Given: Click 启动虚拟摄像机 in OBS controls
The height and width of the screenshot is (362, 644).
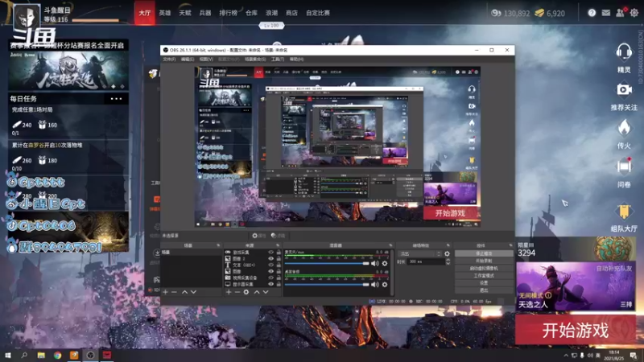Looking at the screenshot, I should click(484, 269).
